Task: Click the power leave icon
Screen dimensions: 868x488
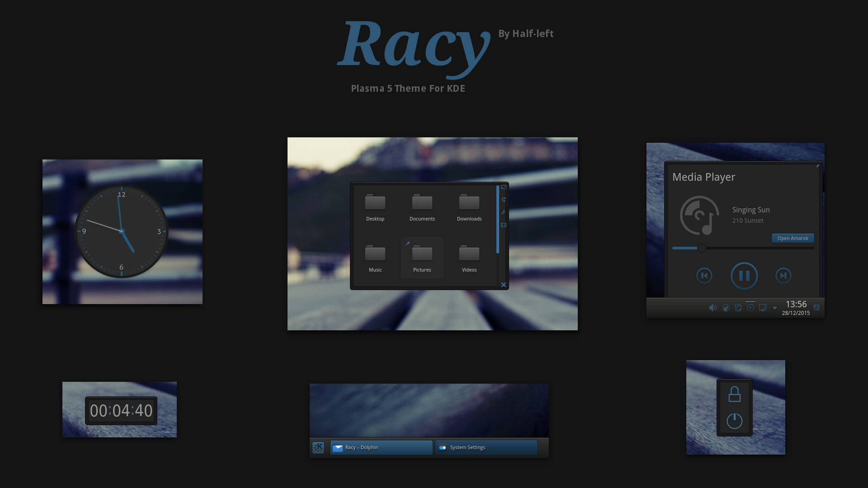Action: pos(735,421)
